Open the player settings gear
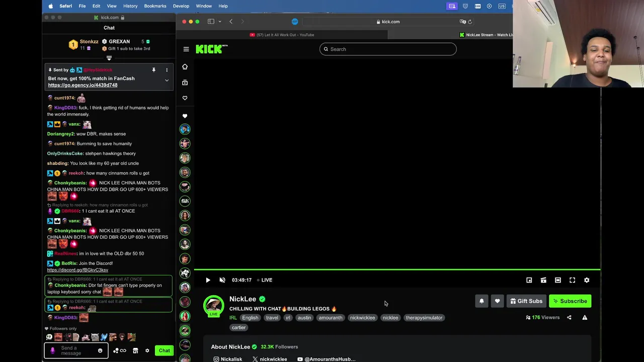 pos(587,280)
